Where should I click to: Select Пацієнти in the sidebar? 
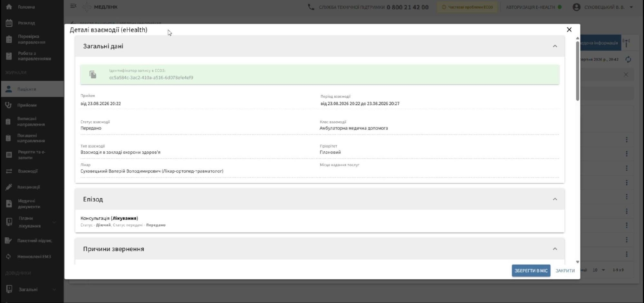pyautogui.click(x=32, y=89)
